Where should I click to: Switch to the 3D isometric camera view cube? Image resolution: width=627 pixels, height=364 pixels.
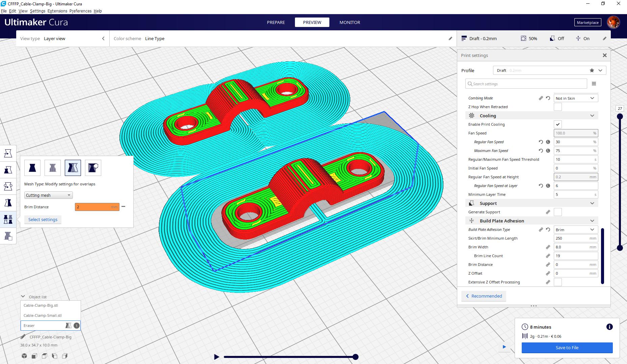pos(24,356)
